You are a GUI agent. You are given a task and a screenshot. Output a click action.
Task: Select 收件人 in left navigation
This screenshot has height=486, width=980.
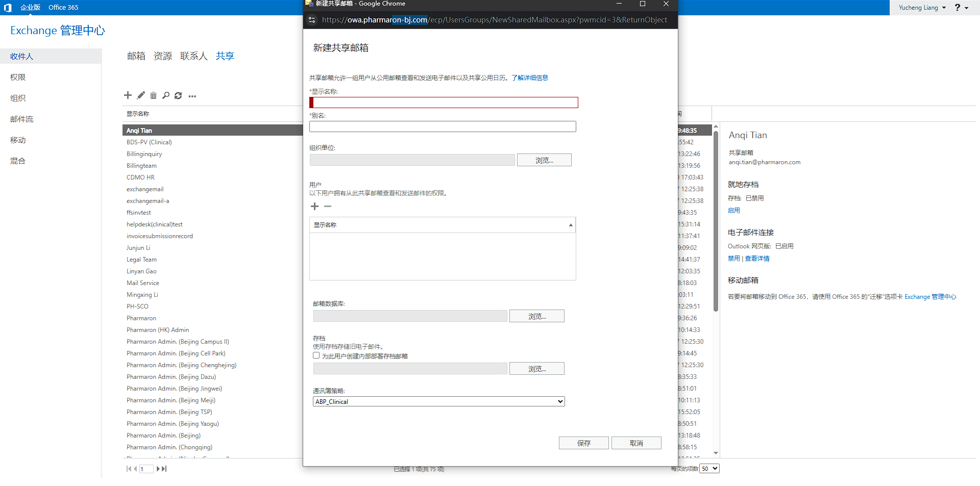51,56
